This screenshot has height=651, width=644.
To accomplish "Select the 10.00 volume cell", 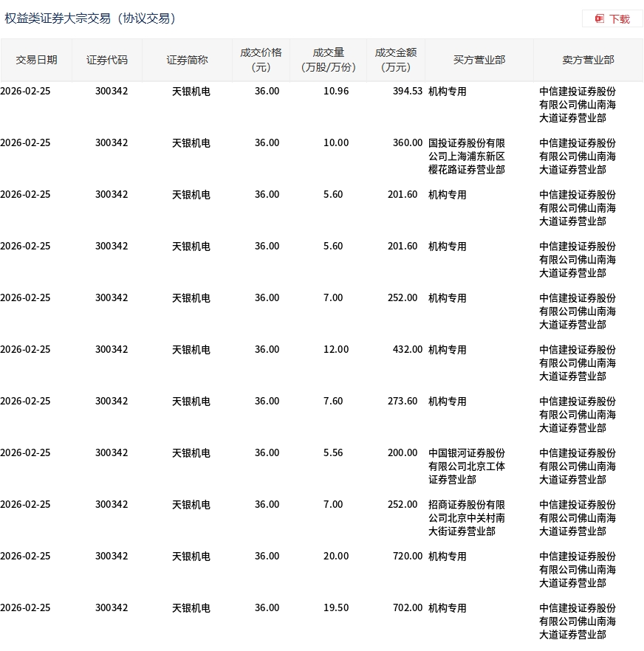I will point(336,143).
